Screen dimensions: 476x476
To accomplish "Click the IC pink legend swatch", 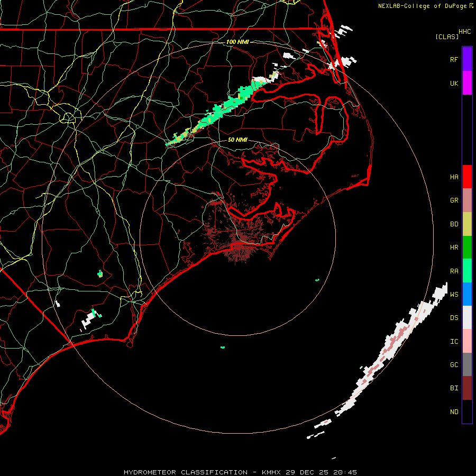I will tap(467, 341).
